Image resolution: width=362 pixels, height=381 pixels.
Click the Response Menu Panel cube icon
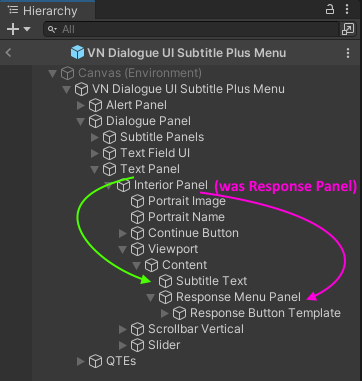[x=165, y=297]
